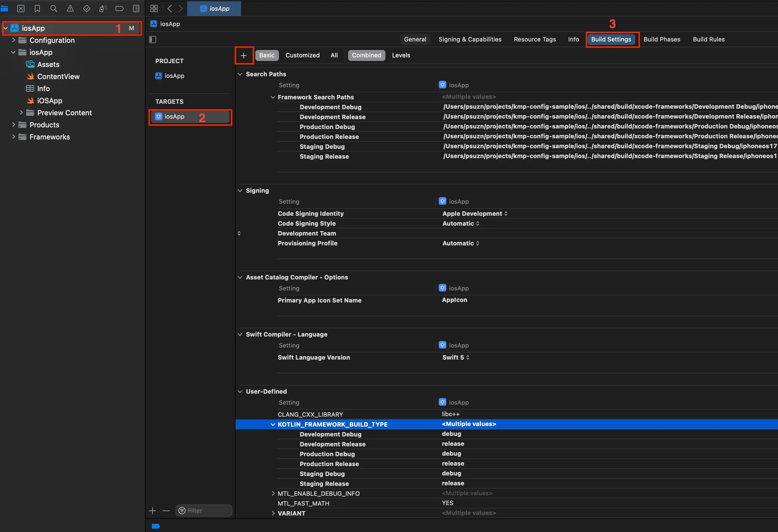Click the Development Team setting row
The height and width of the screenshot is (532, 778).
506,233
